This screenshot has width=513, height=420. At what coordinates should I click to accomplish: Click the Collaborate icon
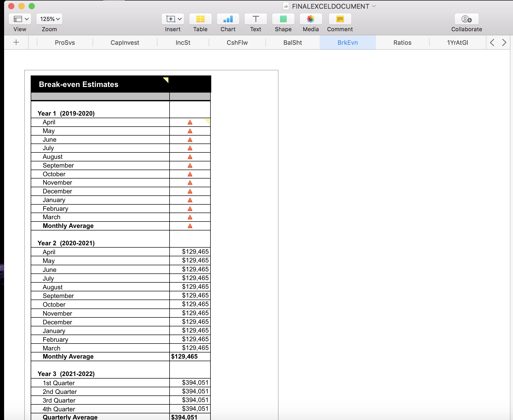coord(466,19)
